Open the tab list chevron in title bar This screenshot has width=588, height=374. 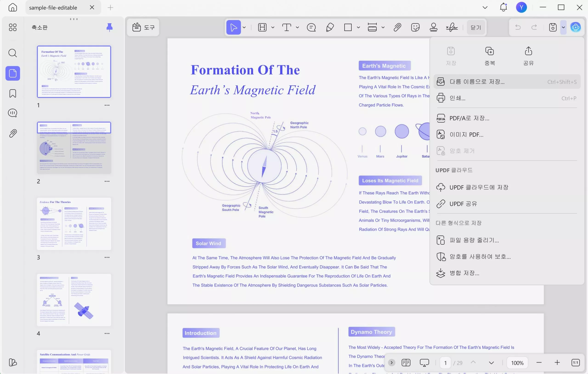(x=485, y=8)
